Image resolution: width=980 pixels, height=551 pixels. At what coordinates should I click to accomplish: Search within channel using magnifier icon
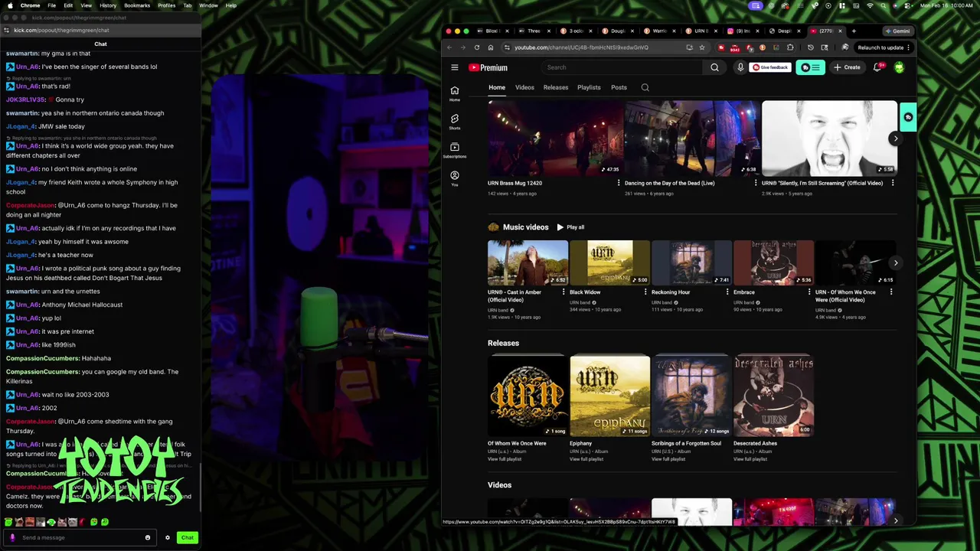pyautogui.click(x=645, y=87)
